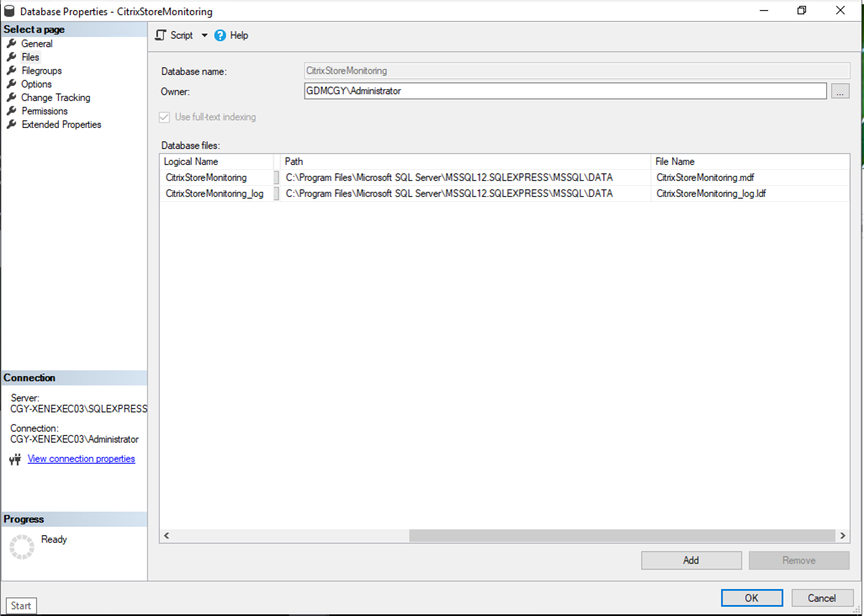This screenshot has height=616, width=864.
Task: Click the Database files label
Action: 190,146
